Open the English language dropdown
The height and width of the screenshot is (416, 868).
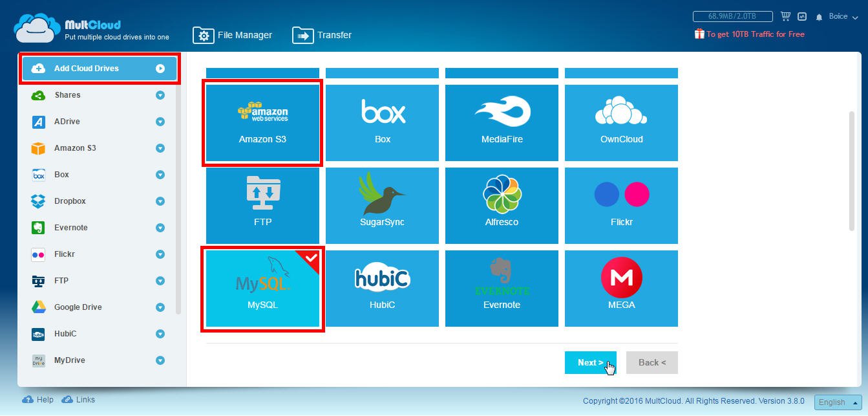click(x=838, y=402)
